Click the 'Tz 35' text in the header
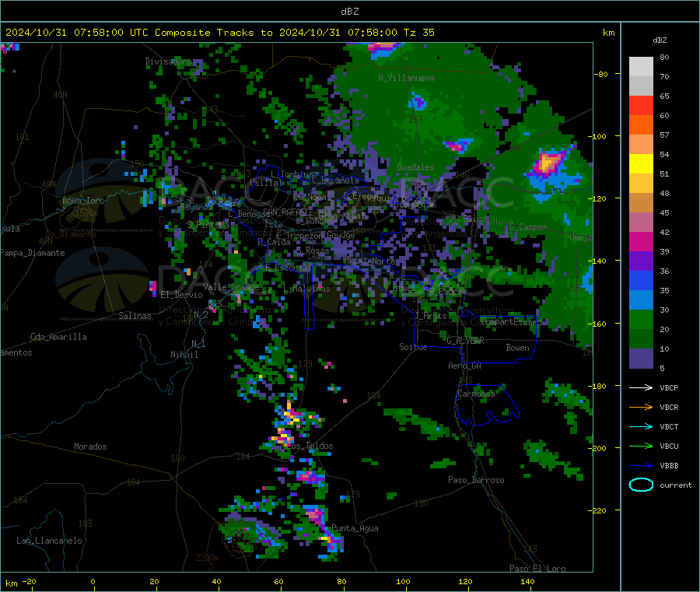The width and height of the screenshot is (700, 592). (x=418, y=33)
